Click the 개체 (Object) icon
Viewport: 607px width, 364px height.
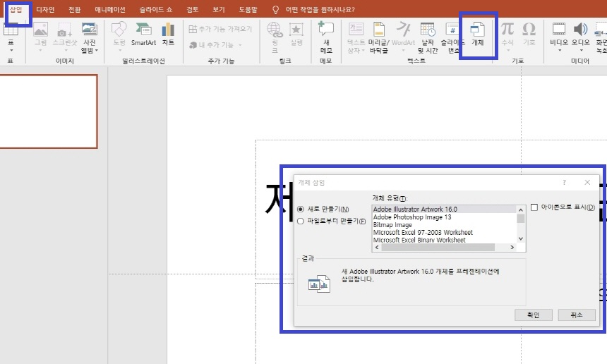(x=477, y=30)
